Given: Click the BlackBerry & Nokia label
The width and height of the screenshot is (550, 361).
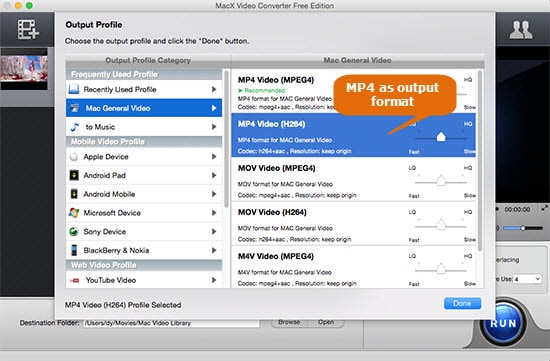Looking at the screenshot, I should coord(116,250).
